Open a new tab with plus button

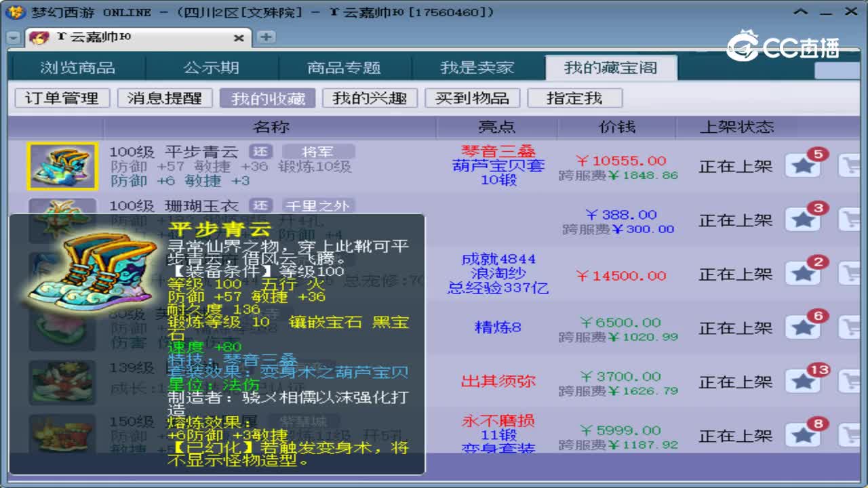pos(266,37)
